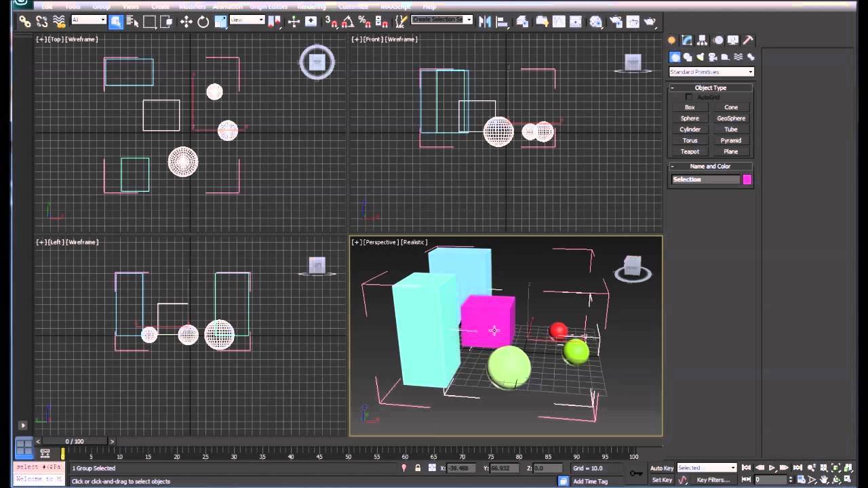Switch to the Utilities panel tab
The image size is (868, 488).
point(749,41)
